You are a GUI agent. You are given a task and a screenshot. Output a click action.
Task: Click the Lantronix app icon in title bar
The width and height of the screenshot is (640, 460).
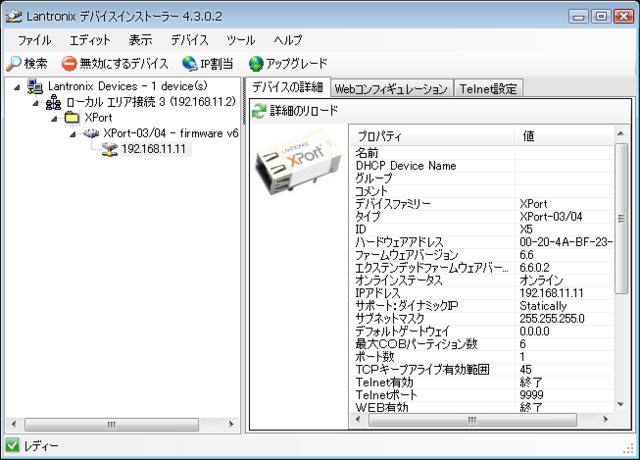point(14,17)
